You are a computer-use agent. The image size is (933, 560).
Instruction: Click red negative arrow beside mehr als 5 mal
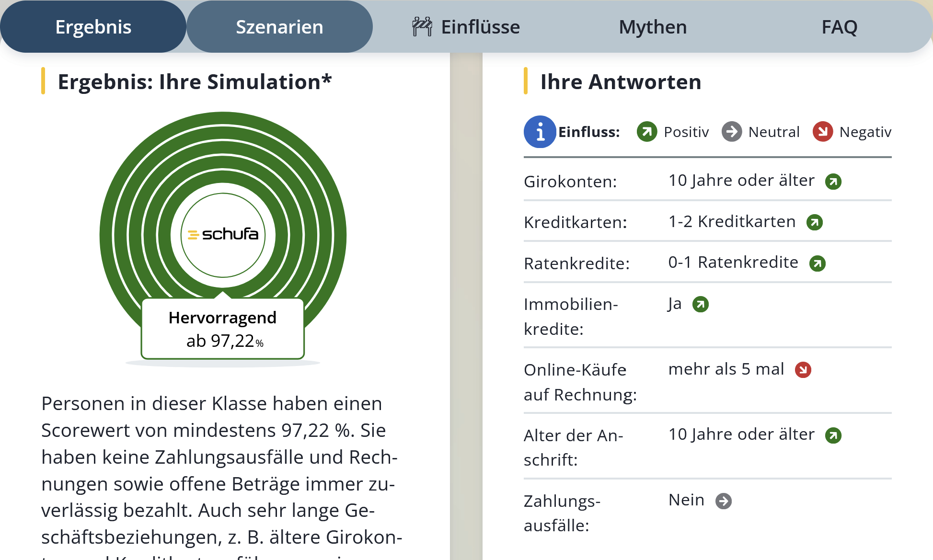pos(803,370)
